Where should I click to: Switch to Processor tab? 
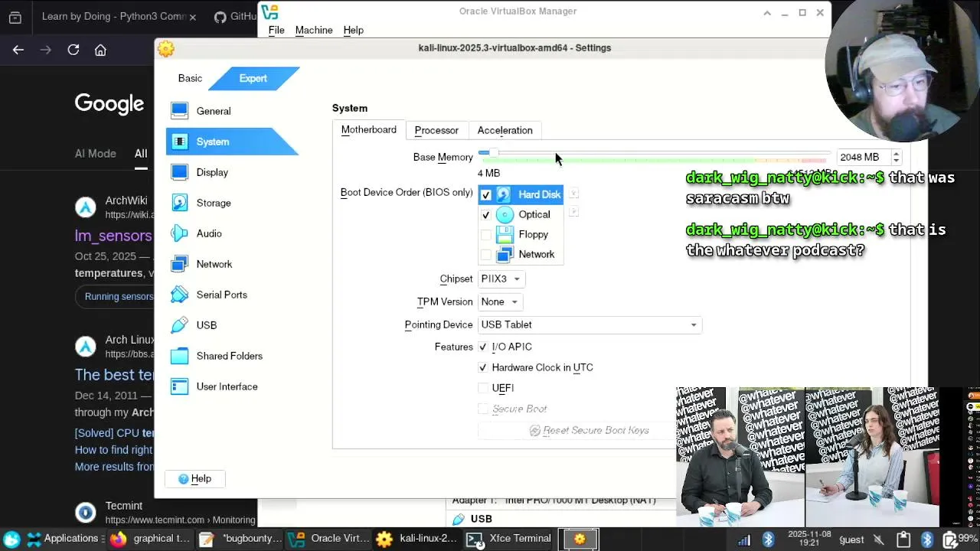[x=436, y=130]
